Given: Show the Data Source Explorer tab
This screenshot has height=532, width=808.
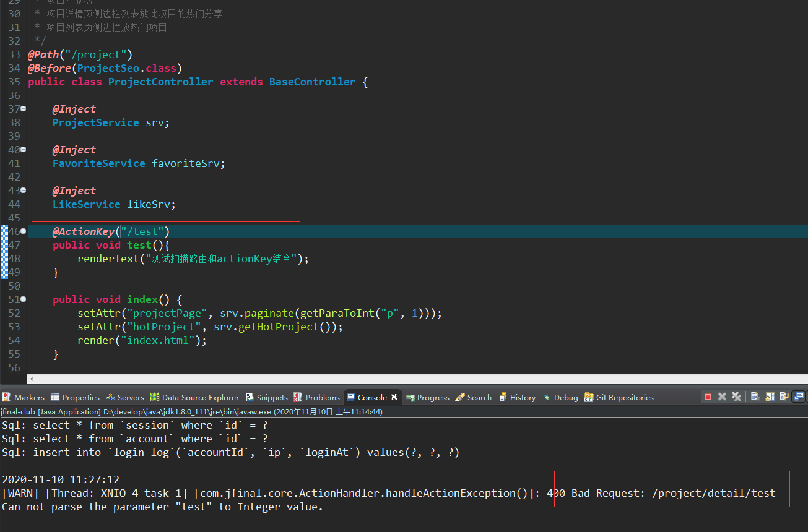Looking at the screenshot, I should [194, 397].
